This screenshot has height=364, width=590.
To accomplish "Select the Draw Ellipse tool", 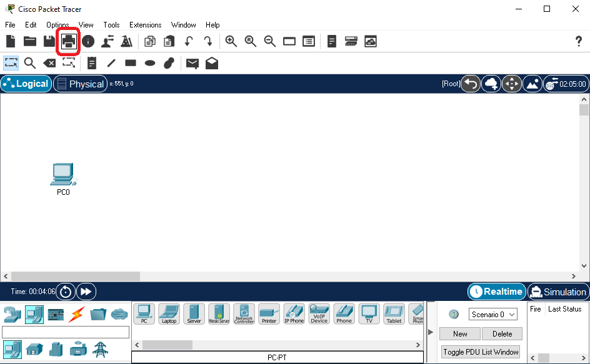I will point(150,63).
